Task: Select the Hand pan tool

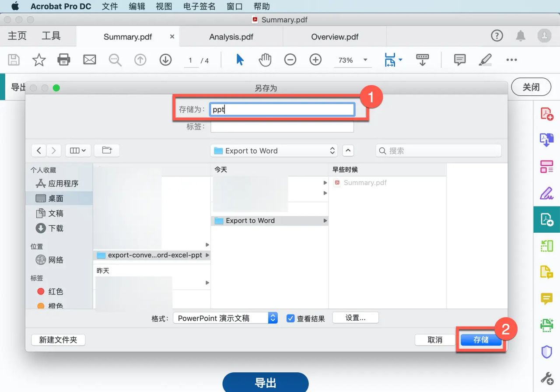Action: point(265,60)
